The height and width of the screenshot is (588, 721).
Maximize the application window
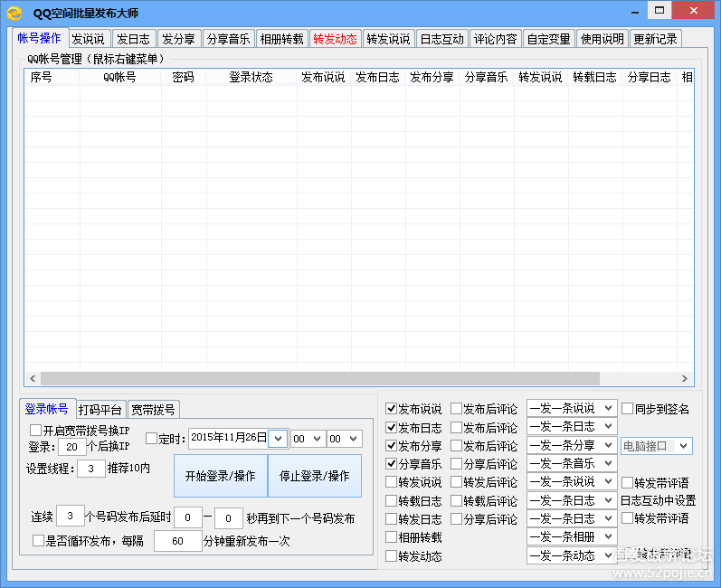[x=659, y=11]
